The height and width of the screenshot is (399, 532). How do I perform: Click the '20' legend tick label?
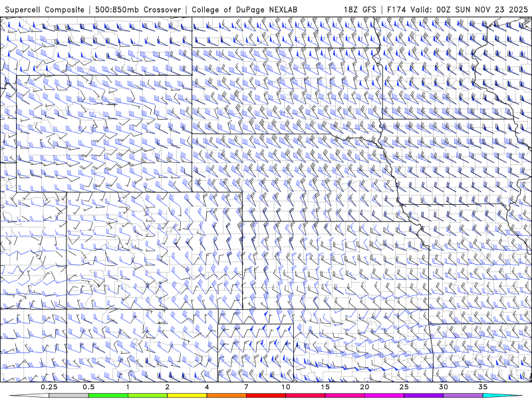(x=364, y=387)
